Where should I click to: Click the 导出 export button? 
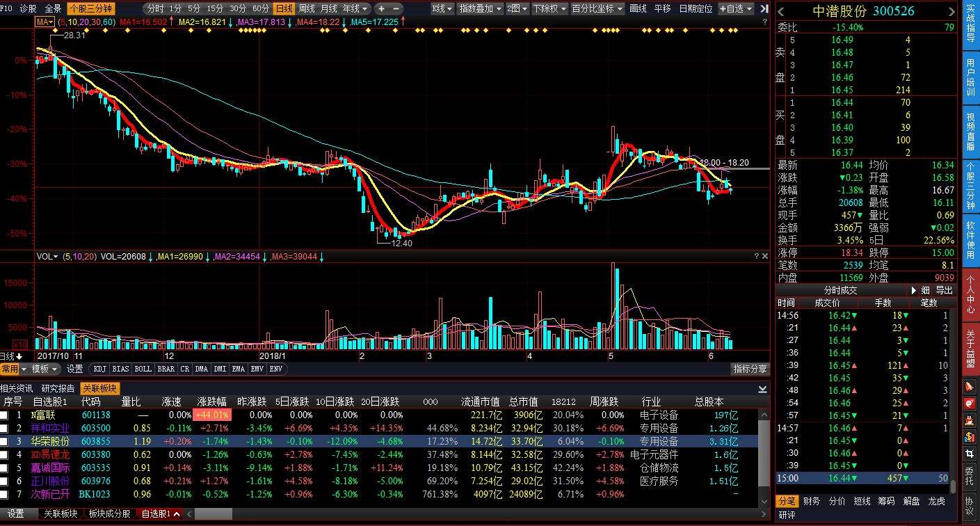pyautogui.click(x=944, y=290)
